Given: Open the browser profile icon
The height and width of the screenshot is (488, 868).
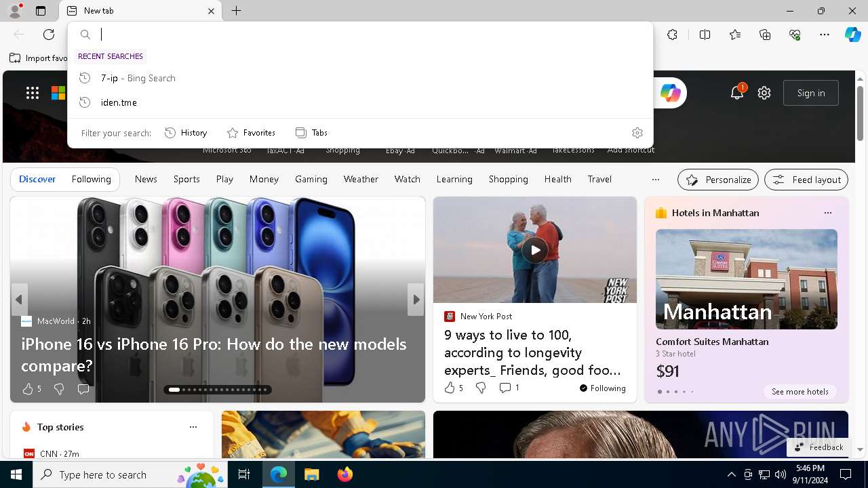Looking at the screenshot, I should [x=15, y=11].
